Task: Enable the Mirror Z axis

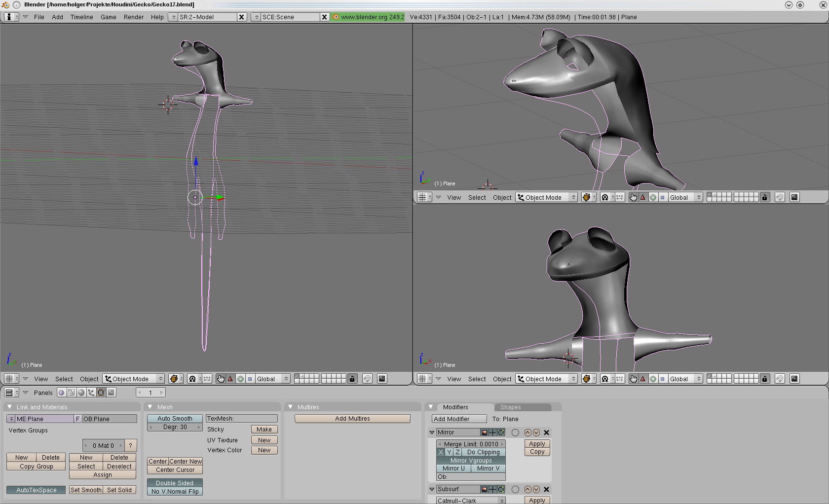Action: point(457,452)
